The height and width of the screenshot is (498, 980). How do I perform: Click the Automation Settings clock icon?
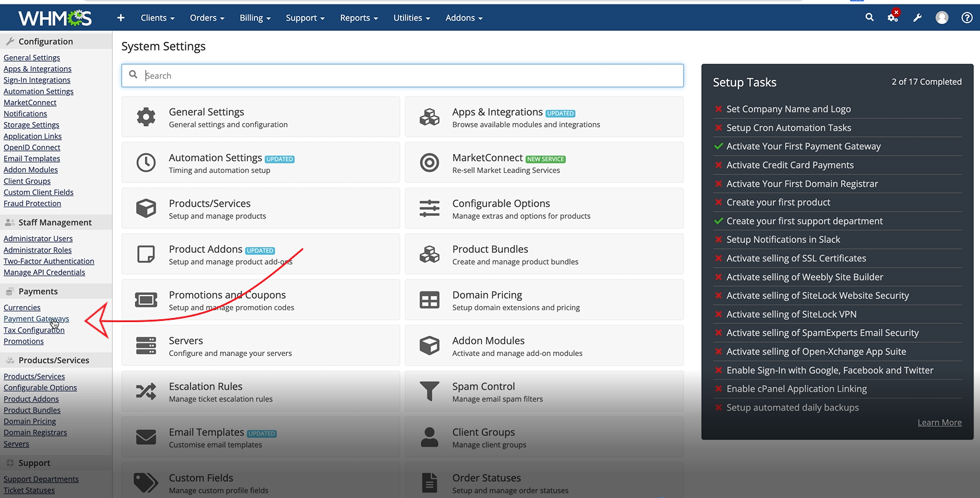[x=146, y=162]
